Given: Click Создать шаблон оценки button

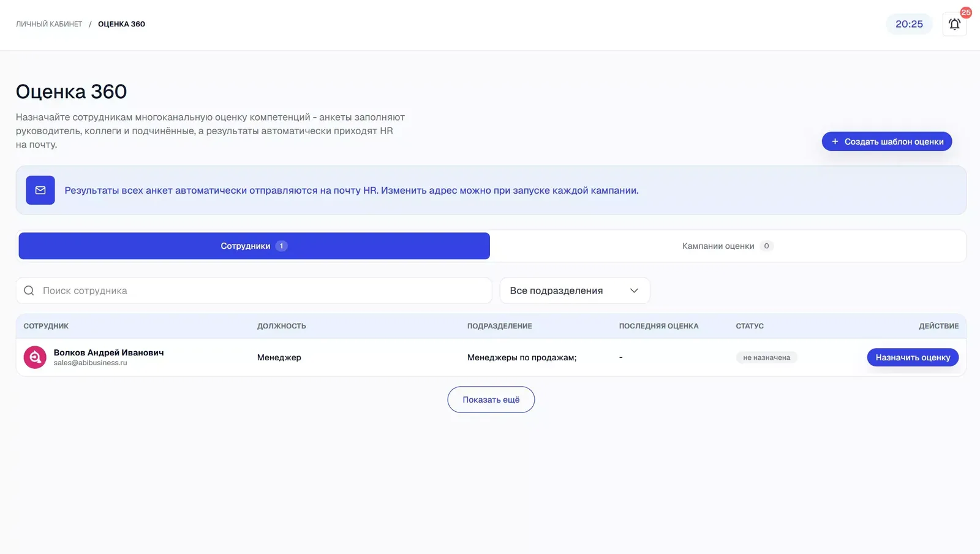Looking at the screenshot, I should click(887, 142).
